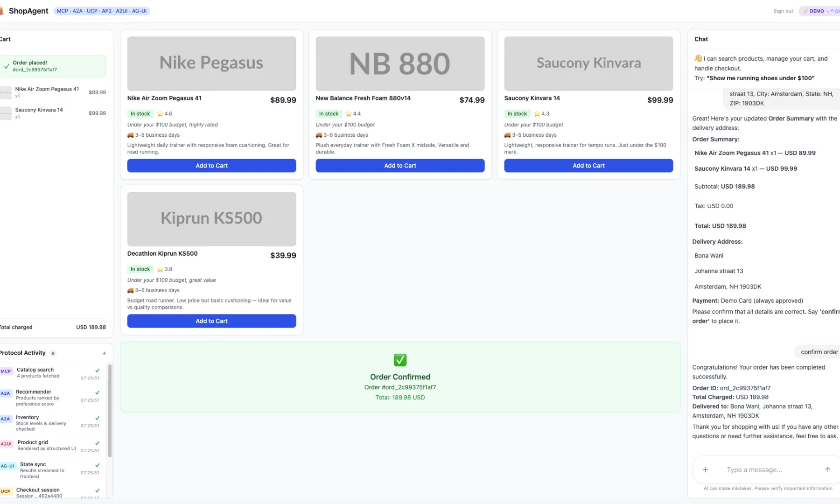
Task: Click the AG-UI badge for State sync
Action: (x=7, y=466)
